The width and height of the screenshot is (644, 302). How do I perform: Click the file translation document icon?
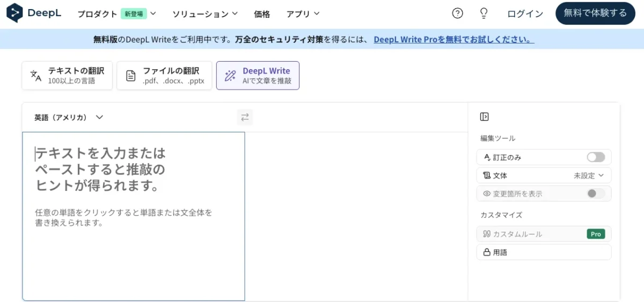131,76
